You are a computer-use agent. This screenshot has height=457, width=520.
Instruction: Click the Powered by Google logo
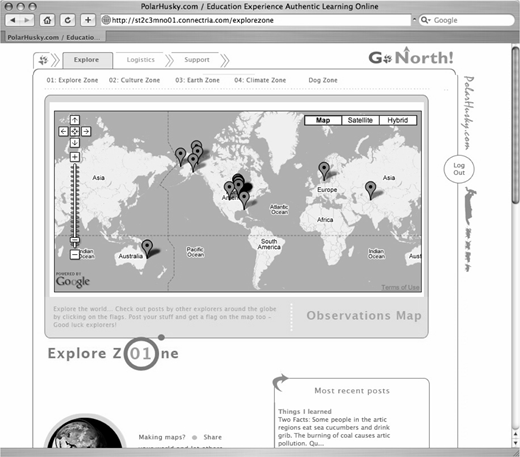73,280
